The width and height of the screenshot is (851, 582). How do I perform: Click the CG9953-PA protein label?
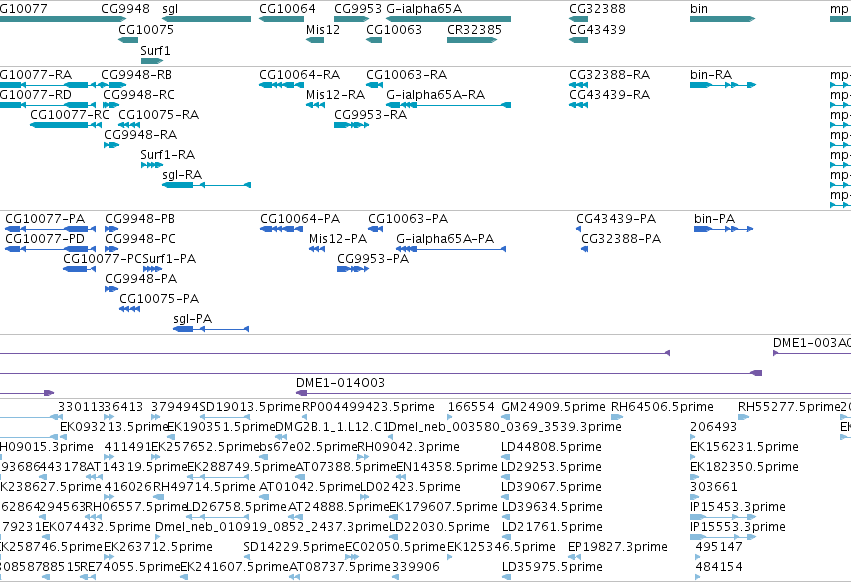click(373, 259)
